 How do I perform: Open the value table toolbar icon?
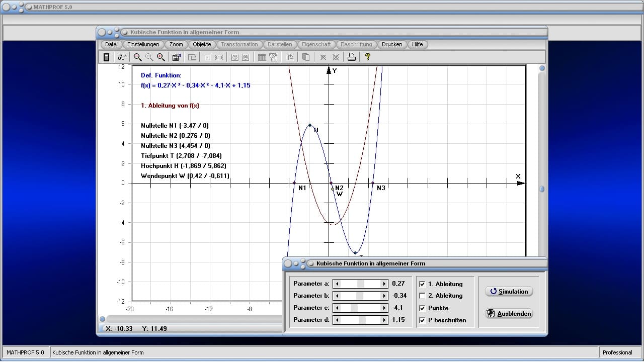(x=262, y=57)
